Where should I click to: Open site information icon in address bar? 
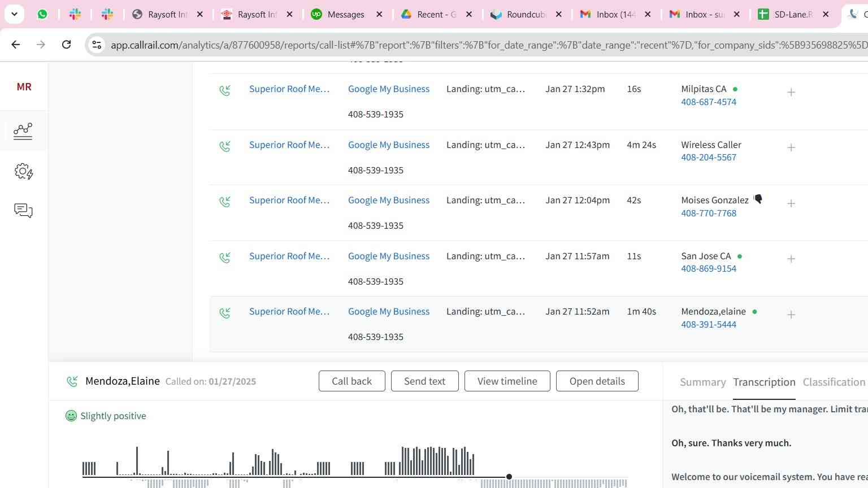pyautogui.click(x=97, y=45)
